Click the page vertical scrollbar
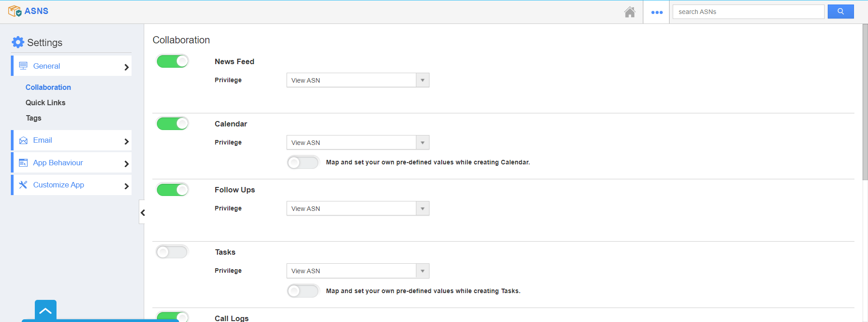This screenshot has height=322, width=868. tap(865, 102)
